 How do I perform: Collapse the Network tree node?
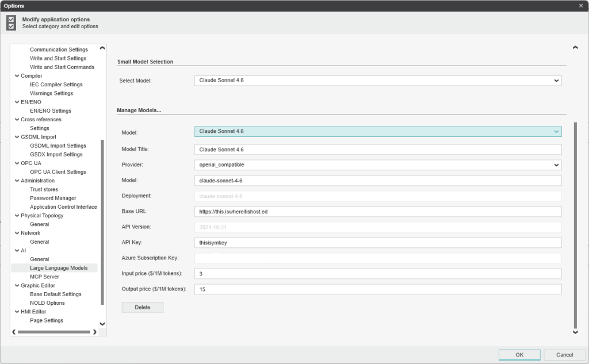click(x=17, y=233)
